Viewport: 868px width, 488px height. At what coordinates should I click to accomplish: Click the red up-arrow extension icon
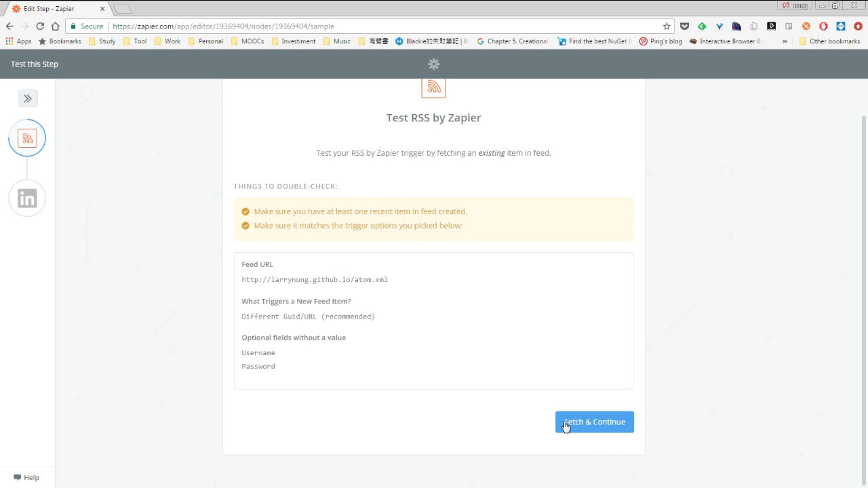pyautogui.click(x=858, y=26)
